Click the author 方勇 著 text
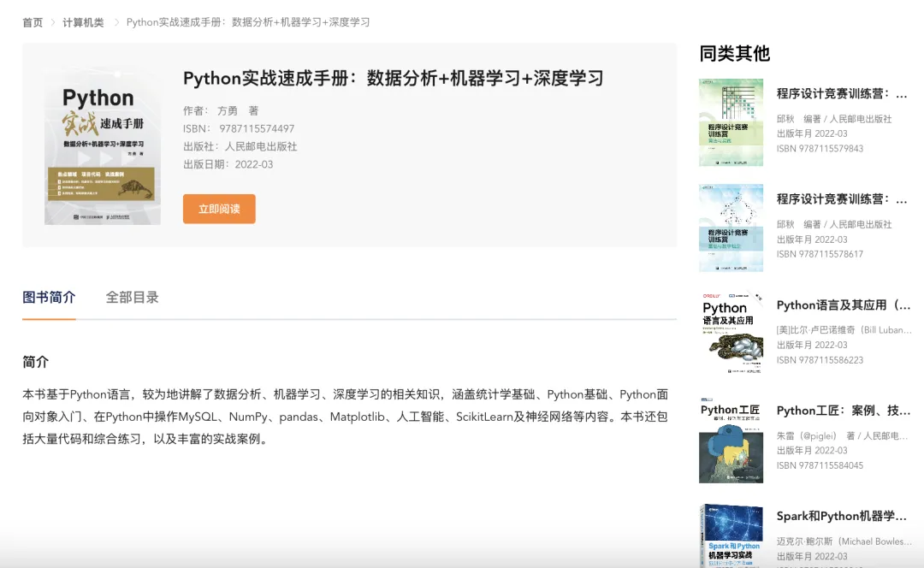 pos(221,110)
